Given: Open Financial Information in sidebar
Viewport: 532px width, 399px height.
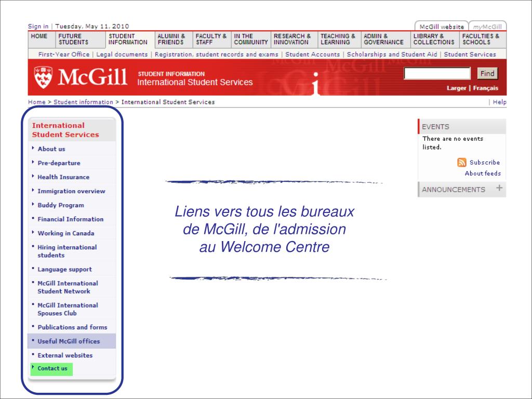Looking at the screenshot, I should point(71,219).
